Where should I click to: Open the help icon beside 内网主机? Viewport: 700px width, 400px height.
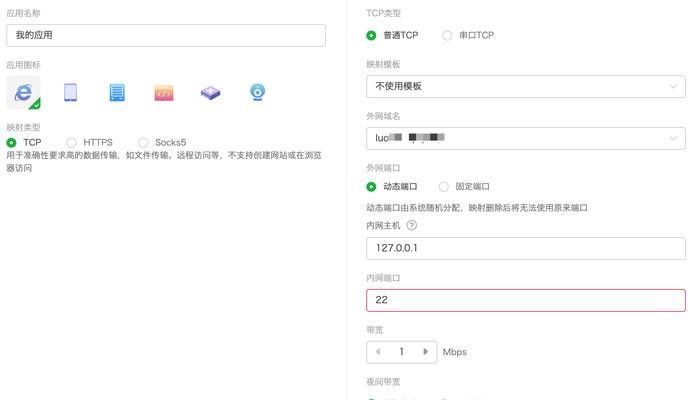[412, 225]
